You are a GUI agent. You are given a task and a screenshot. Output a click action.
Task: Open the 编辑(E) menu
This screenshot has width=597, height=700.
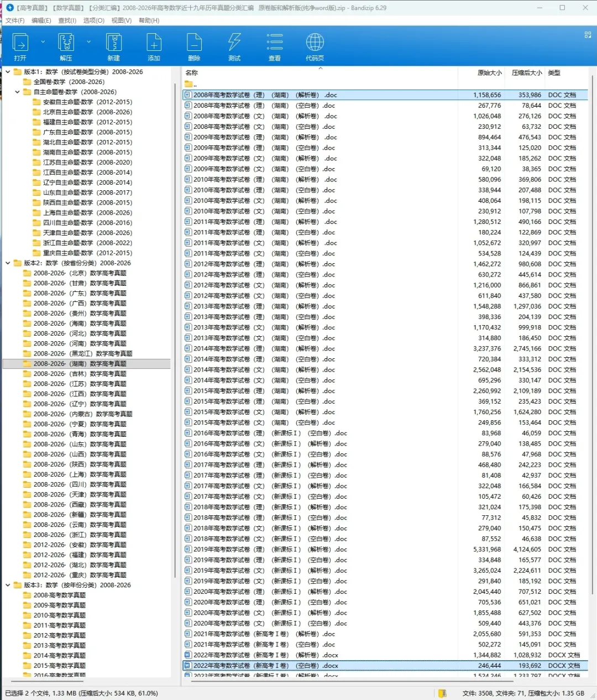click(41, 20)
